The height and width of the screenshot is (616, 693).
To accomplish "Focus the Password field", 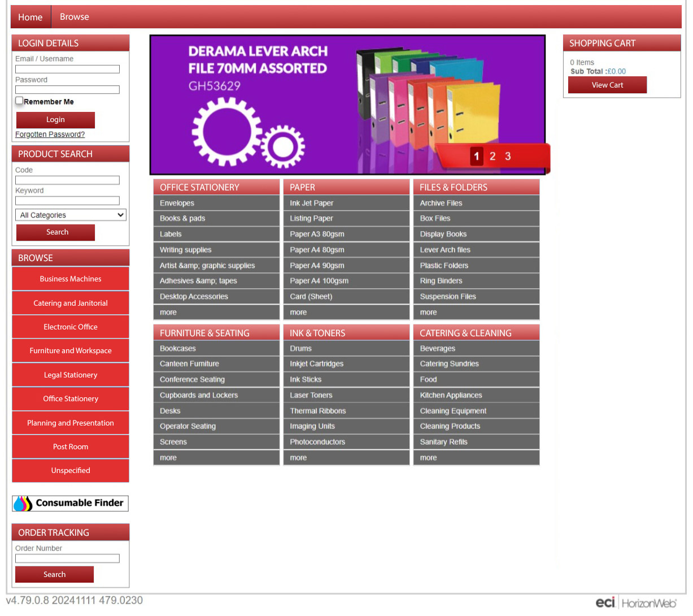I will click(67, 90).
